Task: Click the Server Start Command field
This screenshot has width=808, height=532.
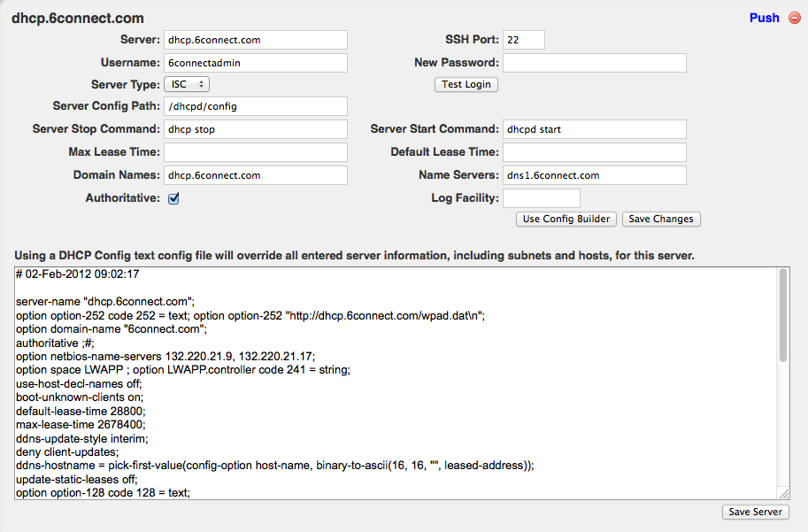Action: click(x=595, y=129)
